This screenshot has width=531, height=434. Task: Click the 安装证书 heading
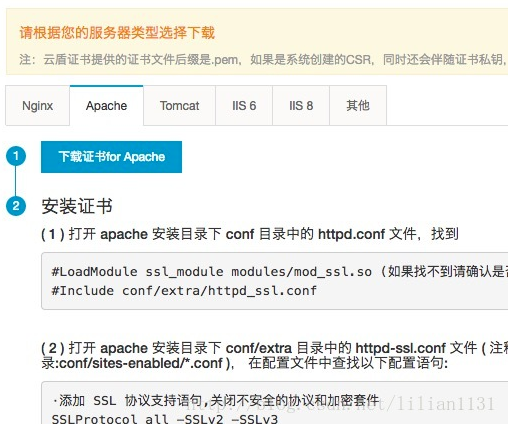click(x=77, y=206)
